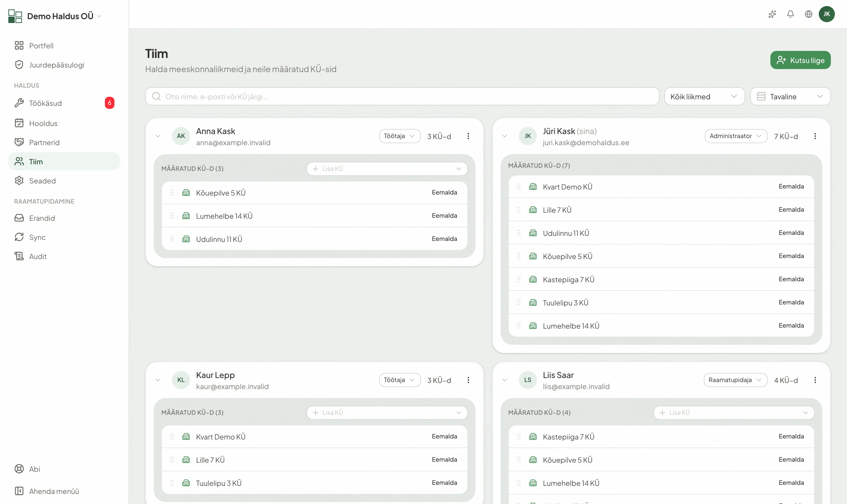Click the Demo Haldus OÜ logo icon
847x504 pixels.
tap(15, 16)
